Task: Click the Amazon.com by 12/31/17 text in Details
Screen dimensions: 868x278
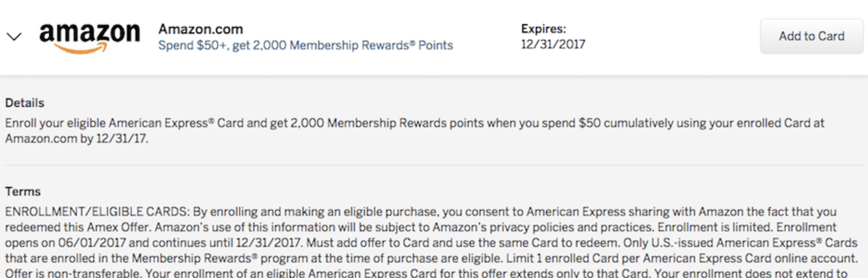Action: [x=76, y=139]
